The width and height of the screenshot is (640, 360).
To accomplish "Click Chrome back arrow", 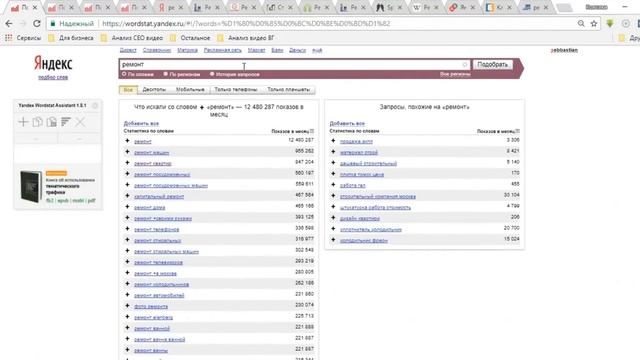I will tap(9, 24).
